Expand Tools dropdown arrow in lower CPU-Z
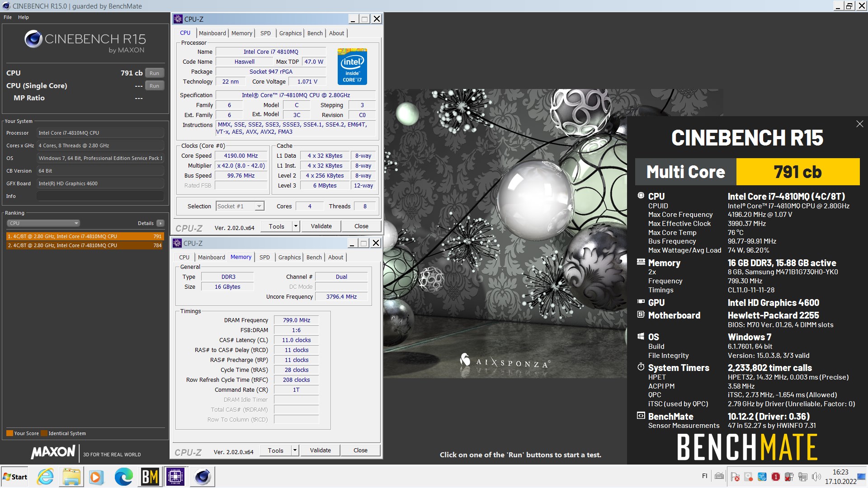 pyautogui.click(x=295, y=450)
